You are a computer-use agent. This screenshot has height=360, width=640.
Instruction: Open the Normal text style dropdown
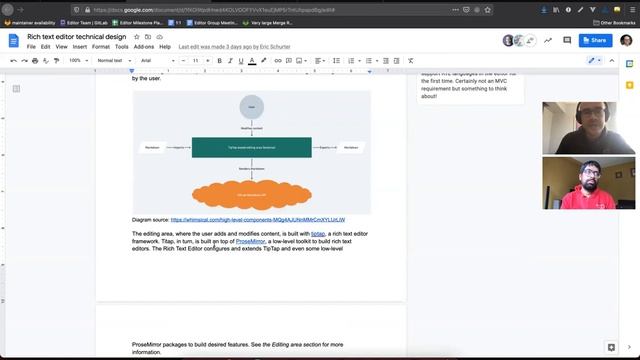tap(114, 61)
